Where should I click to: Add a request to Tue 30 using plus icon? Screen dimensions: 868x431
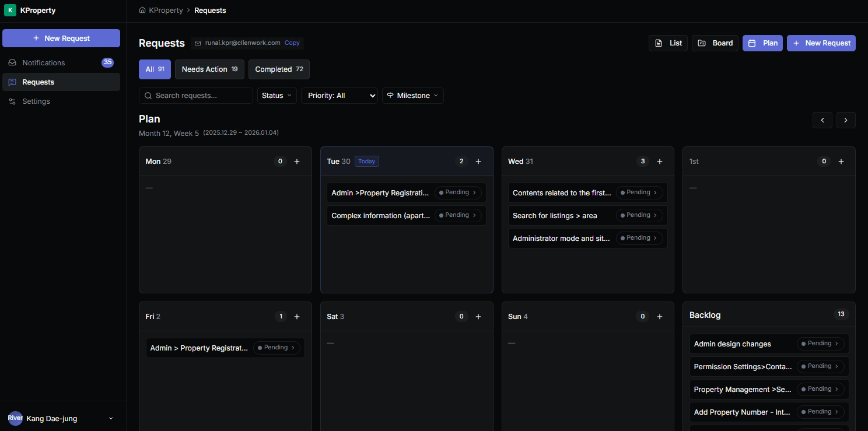[x=478, y=162]
